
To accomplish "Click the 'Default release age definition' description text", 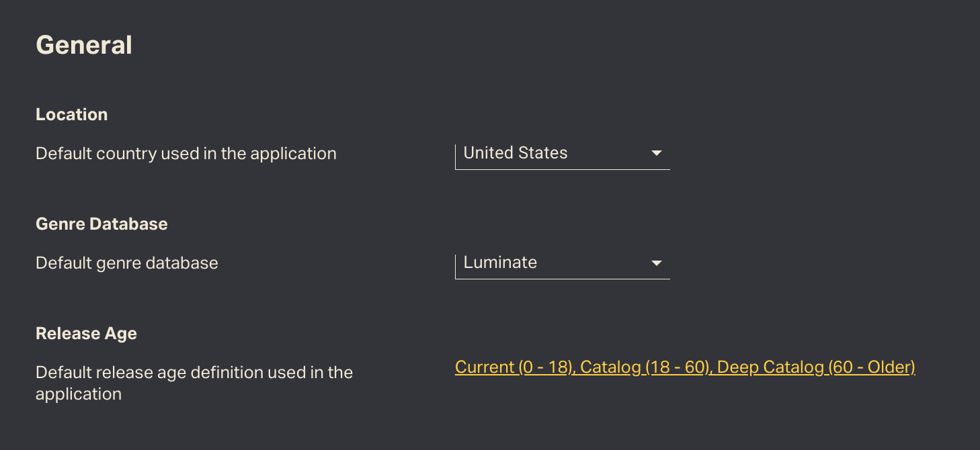I will pyautogui.click(x=194, y=373).
